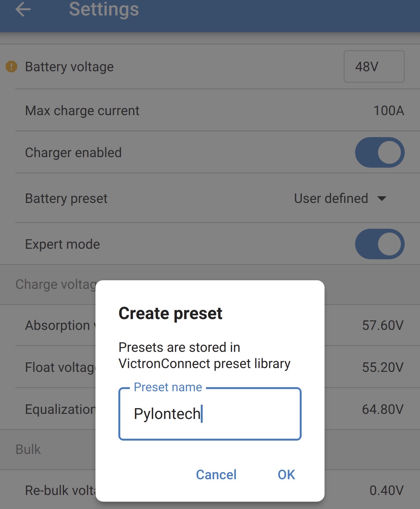Tap the 55.20V float voltage value

pos(382,367)
